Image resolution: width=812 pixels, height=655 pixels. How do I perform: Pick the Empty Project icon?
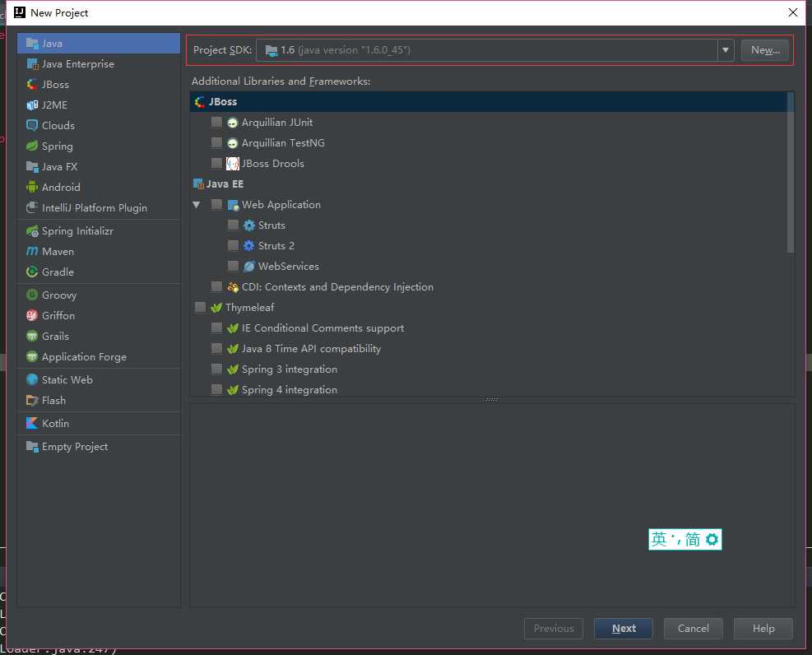[32, 446]
